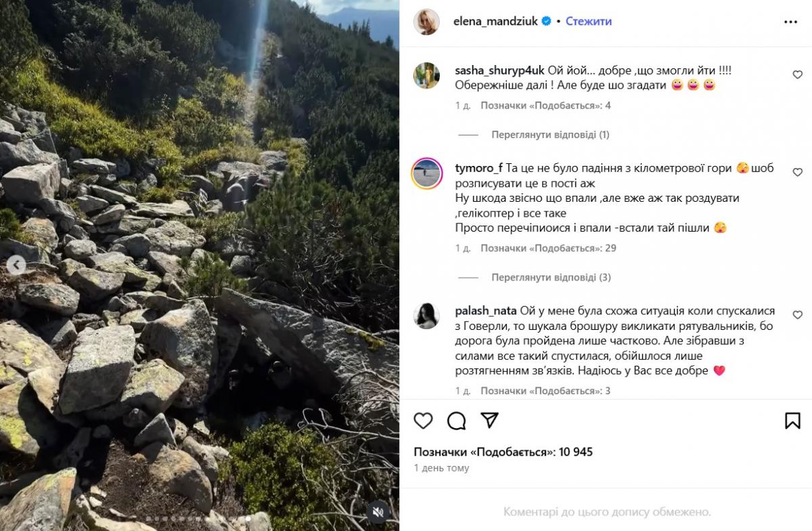The height and width of the screenshot is (531, 812).
Task: Expand replies (3) under tymoro_f comment
Action: point(551,278)
